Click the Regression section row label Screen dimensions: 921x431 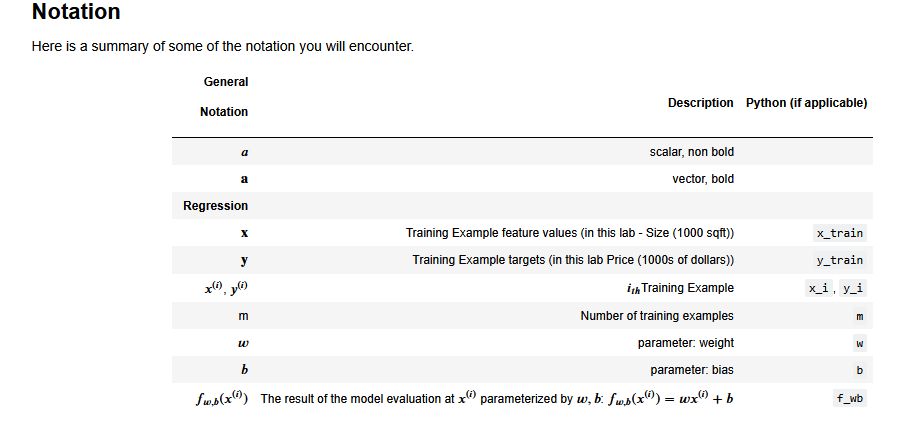point(215,206)
